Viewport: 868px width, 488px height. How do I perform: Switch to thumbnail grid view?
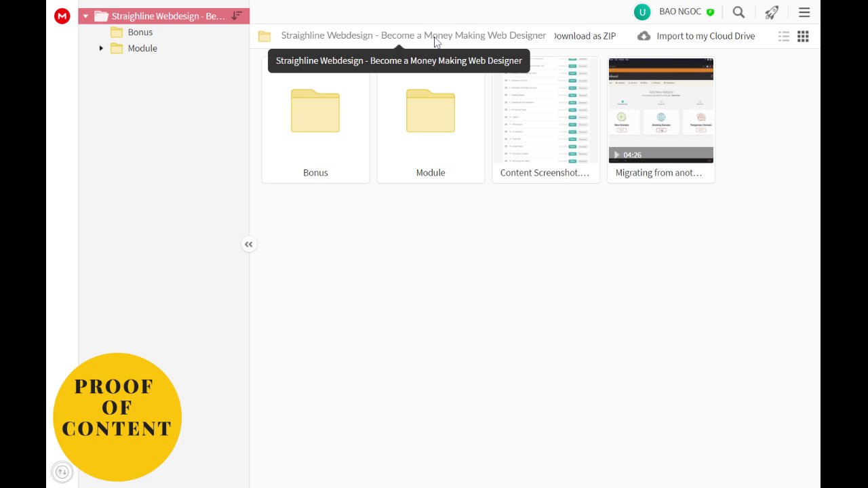tap(803, 37)
